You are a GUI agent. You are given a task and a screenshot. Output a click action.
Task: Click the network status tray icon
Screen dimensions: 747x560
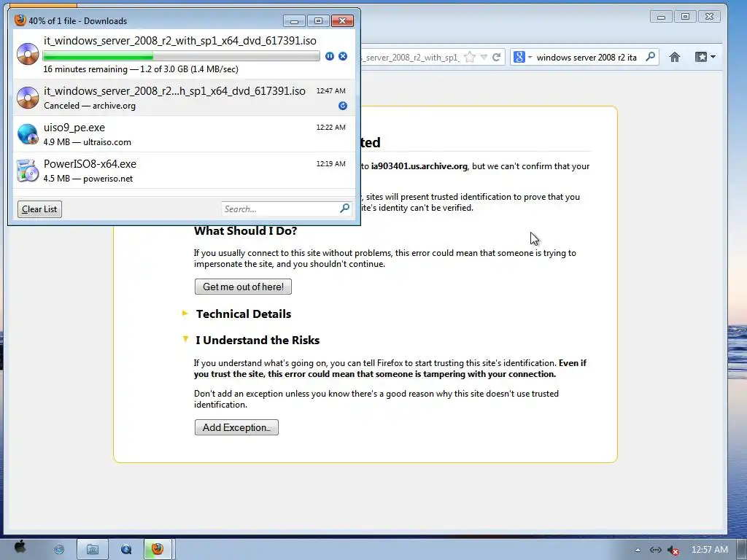click(656, 550)
